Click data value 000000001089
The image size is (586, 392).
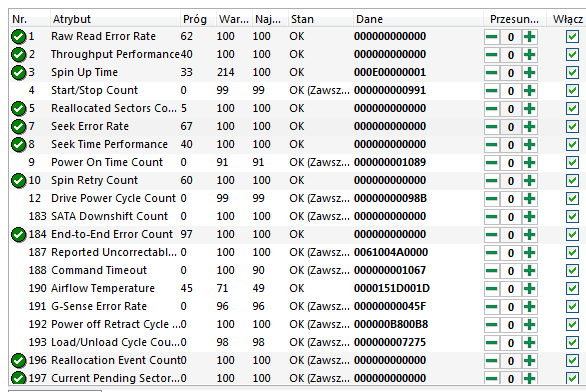(390, 163)
